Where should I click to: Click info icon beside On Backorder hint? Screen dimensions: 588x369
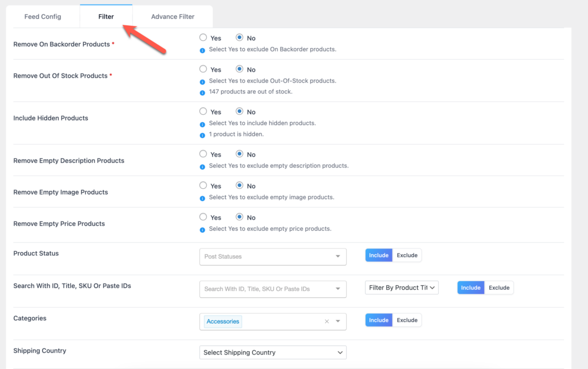coord(202,50)
